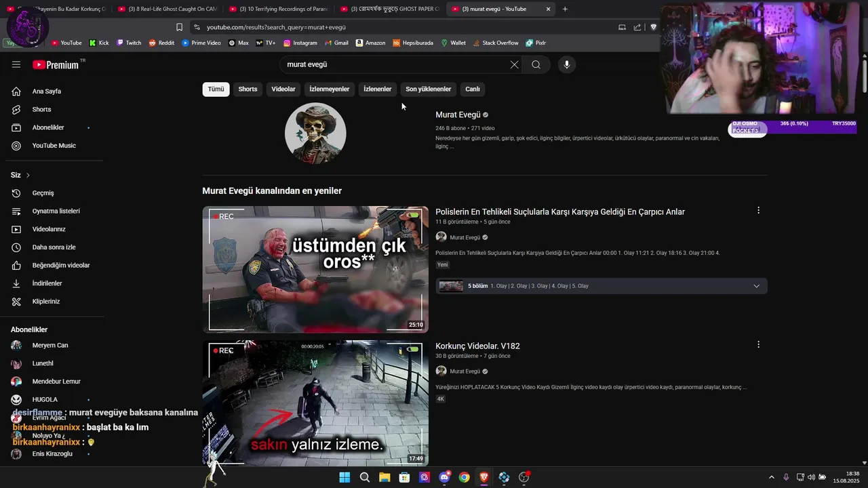Open the Windows Start menu
Screen dimensions: 868x488
coord(344,477)
